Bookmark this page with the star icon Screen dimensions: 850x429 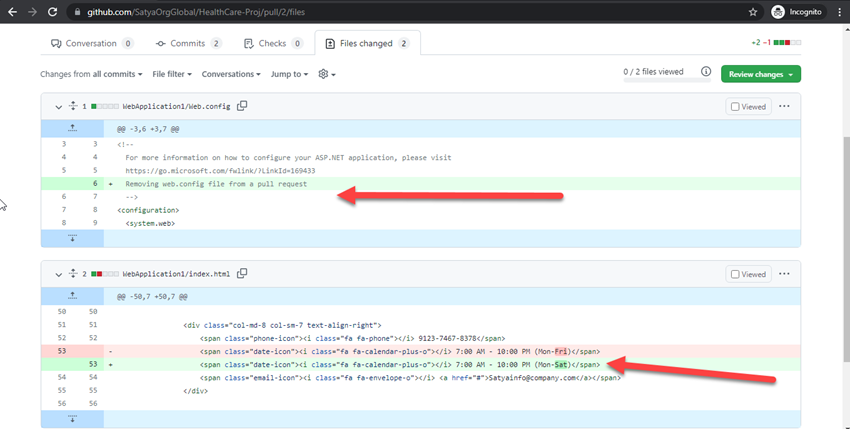click(753, 12)
